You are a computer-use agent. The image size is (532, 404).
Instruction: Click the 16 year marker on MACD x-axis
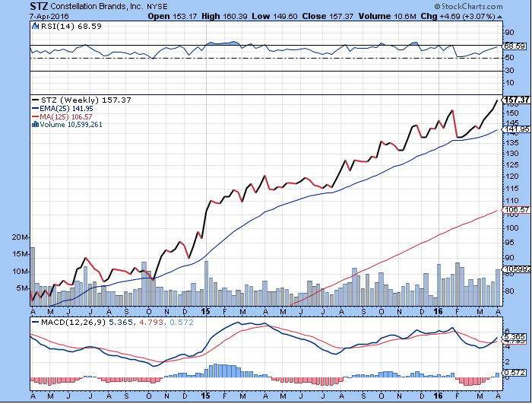click(439, 396)
